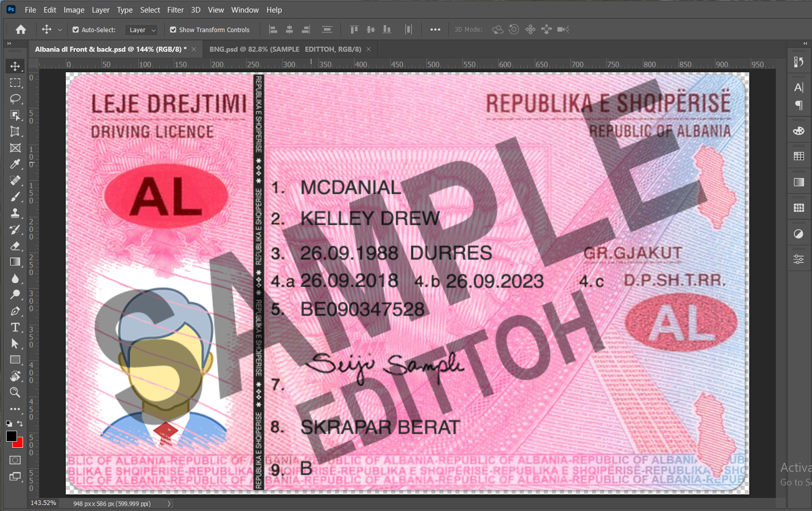The width and height of the screenshot is (812, 511).
Task: Select the Lasso tool
Action: 15,99
